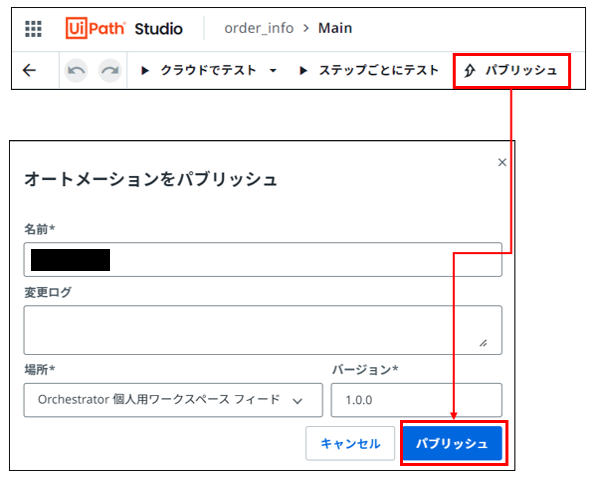The height and width of the screenshot is (482, 596).
Task: Edit the バージョン field showing 1.0.0
Action: click(x=417, y=400)
